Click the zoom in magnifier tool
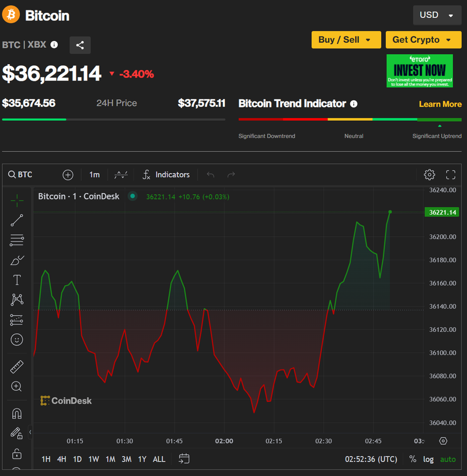 [x=17, y=386]
